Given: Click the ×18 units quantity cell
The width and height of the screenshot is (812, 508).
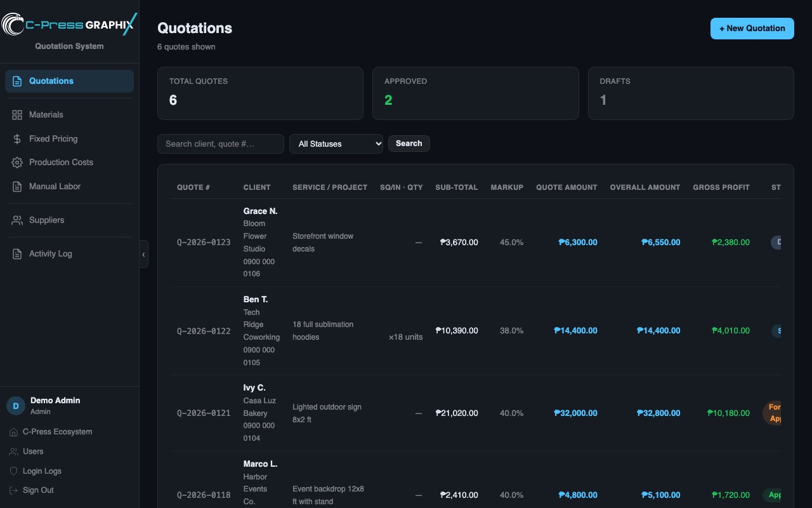Looking at the screenshot, I should pyautogui.click(x=405, y=337).
